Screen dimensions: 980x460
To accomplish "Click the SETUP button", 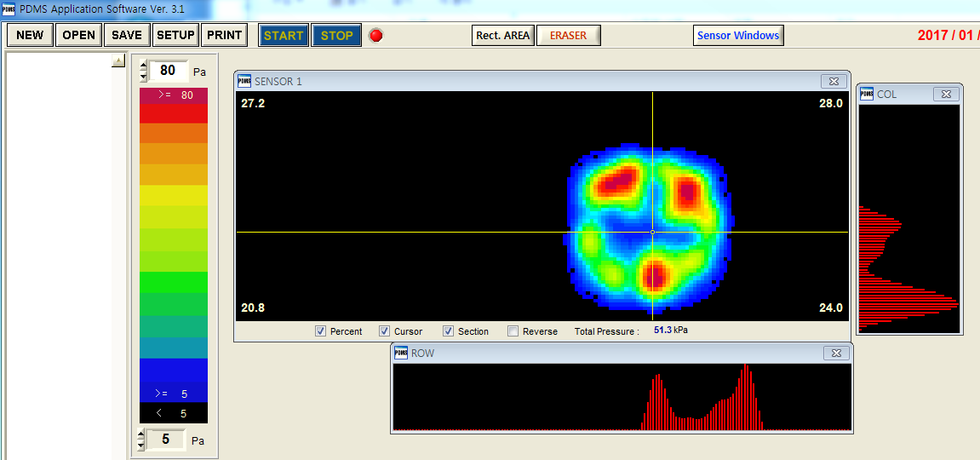I will (x=176, y=36).
